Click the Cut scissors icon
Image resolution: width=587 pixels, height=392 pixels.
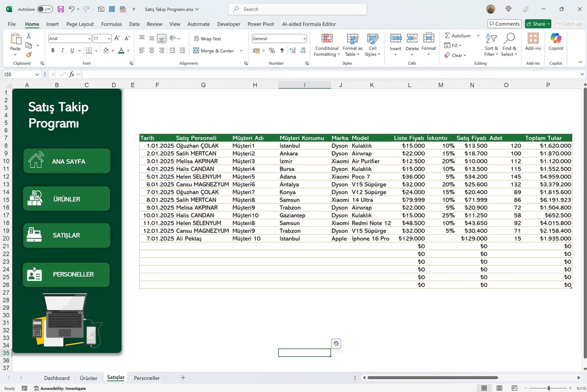pyautogui.click(x=28, y=36)
